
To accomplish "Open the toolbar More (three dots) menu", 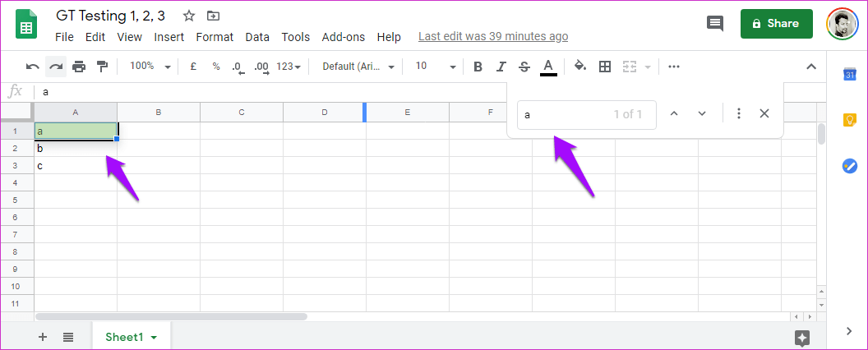I will [x=674, y=67].
